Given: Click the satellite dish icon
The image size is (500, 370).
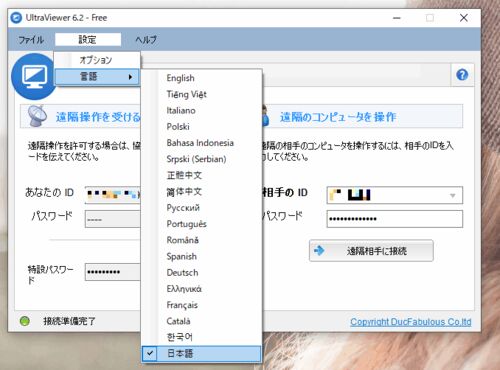Looking at the screenshot, I should [x=37, y=116].
